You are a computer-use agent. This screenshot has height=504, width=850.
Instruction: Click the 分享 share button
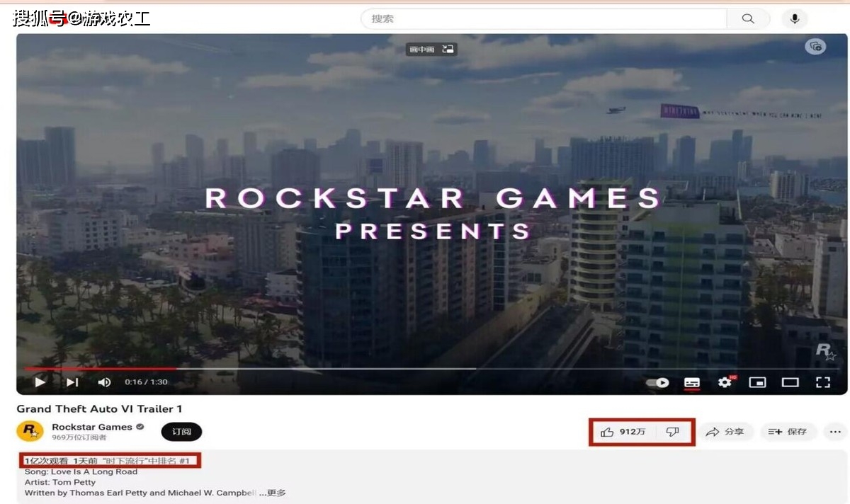(x=725, y=432)
